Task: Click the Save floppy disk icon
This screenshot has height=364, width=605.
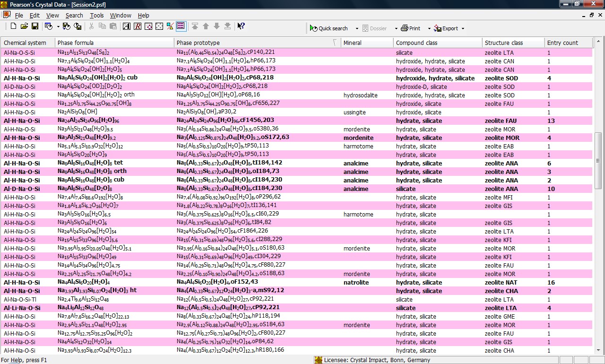Action: coord(35,26)
